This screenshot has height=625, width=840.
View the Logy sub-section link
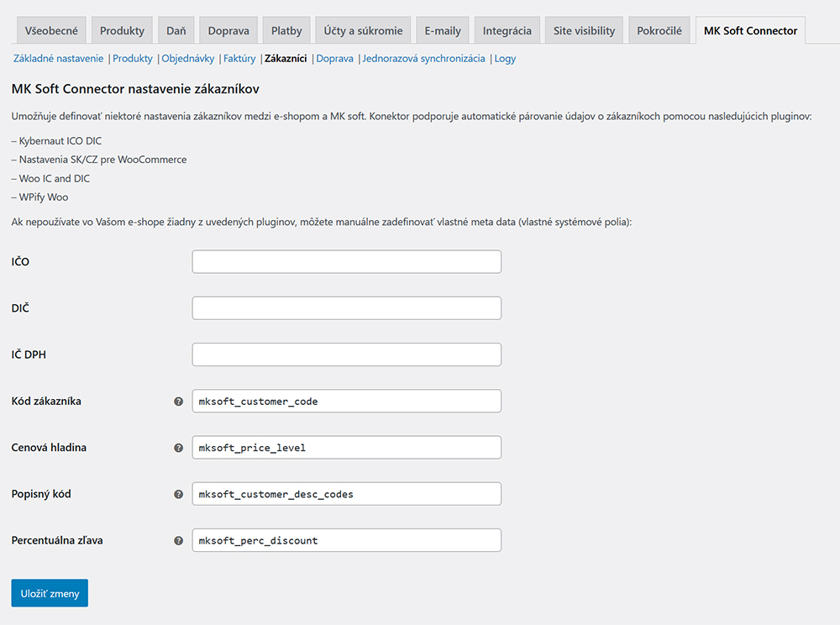click(x=506, y=60)
